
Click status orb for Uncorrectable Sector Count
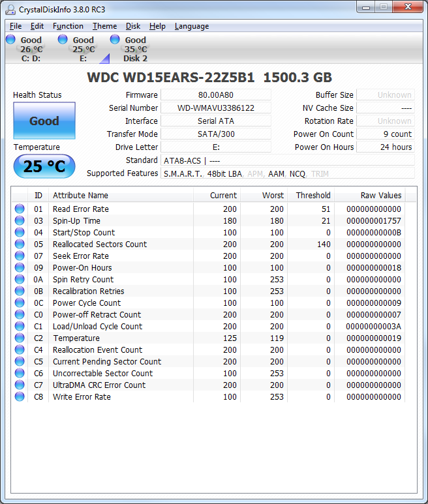(20, 373)
